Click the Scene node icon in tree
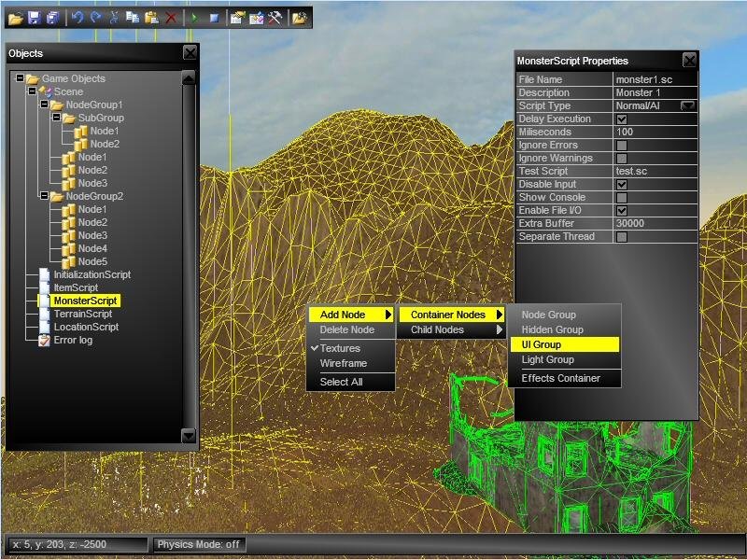Viewport: 747px width, 560px height. point(45,91)
